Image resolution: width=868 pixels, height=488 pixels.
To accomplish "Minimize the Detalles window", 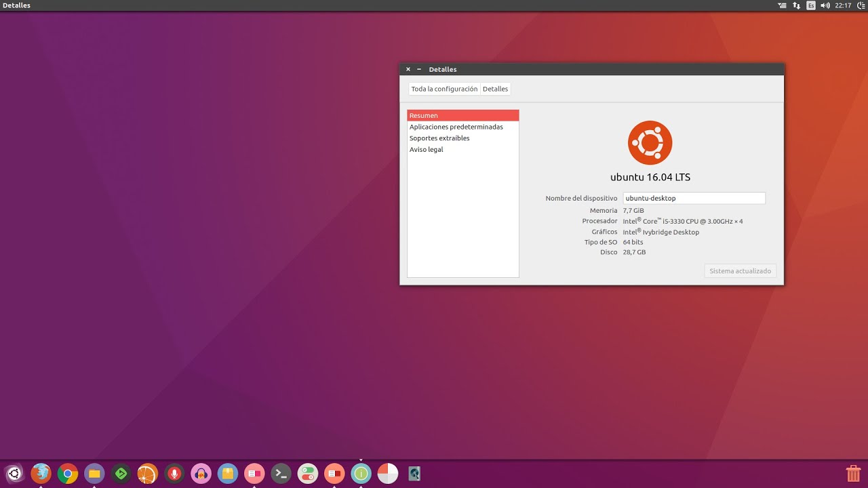I will point(419,69).
